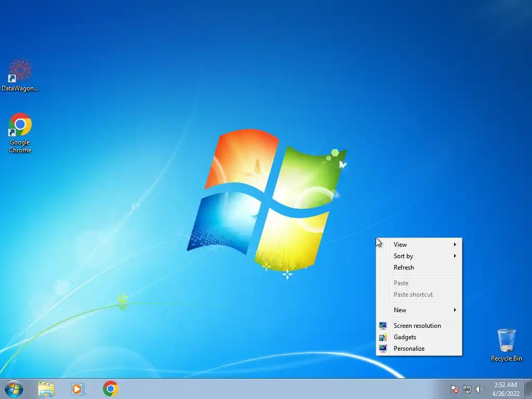
Task: Select the DataWagon desktop shortcut icon
Action: (20, 75)
